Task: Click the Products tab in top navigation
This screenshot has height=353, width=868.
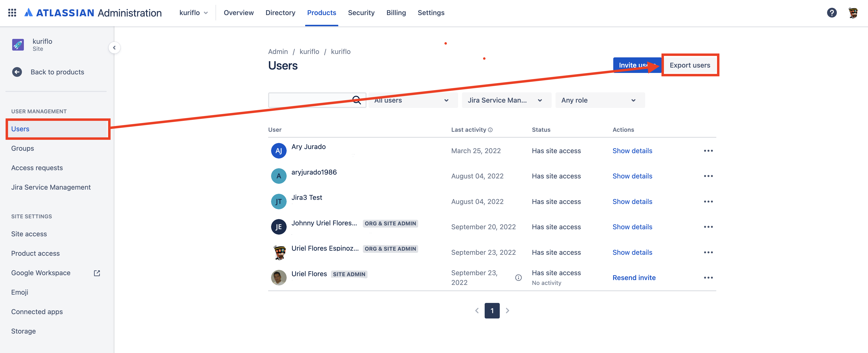Action: [322, 12]
